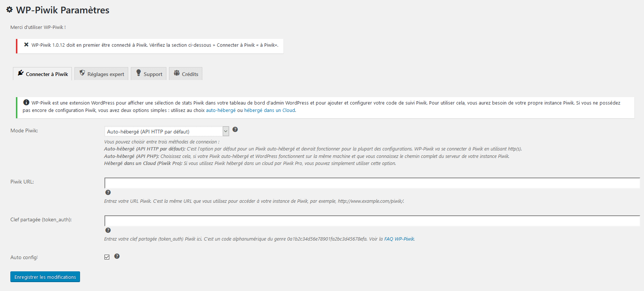Open the Mode Piwik dropdown
The height and width of the screenshot is (291, 644).
tap(167, 131)
